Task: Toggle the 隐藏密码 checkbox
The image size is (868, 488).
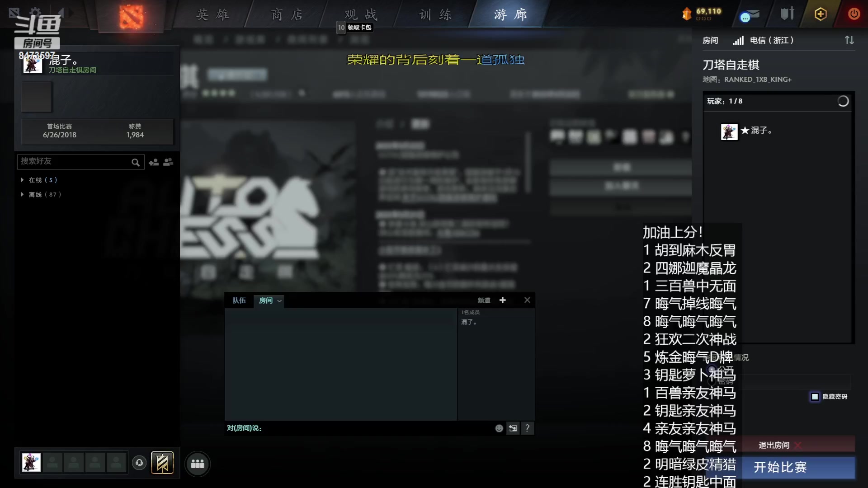Action: [815, 397]
